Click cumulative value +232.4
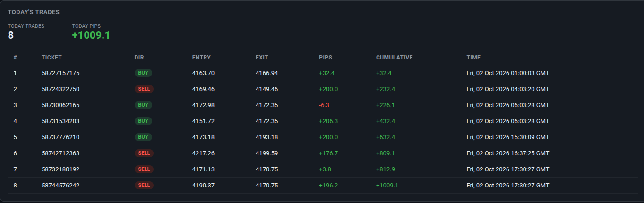The height and width of the screenshot is (203, 644). (x=386, y=89)
